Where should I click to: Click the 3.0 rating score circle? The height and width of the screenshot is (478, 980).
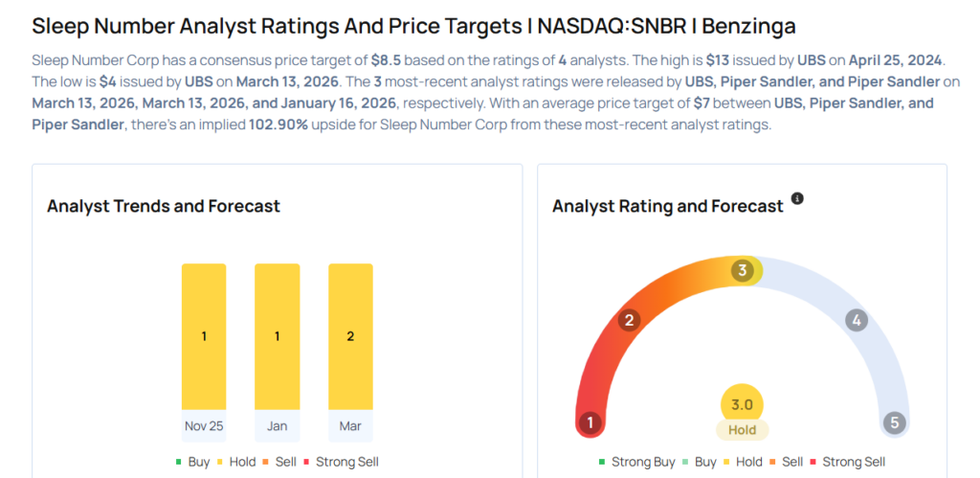[742, 404]
